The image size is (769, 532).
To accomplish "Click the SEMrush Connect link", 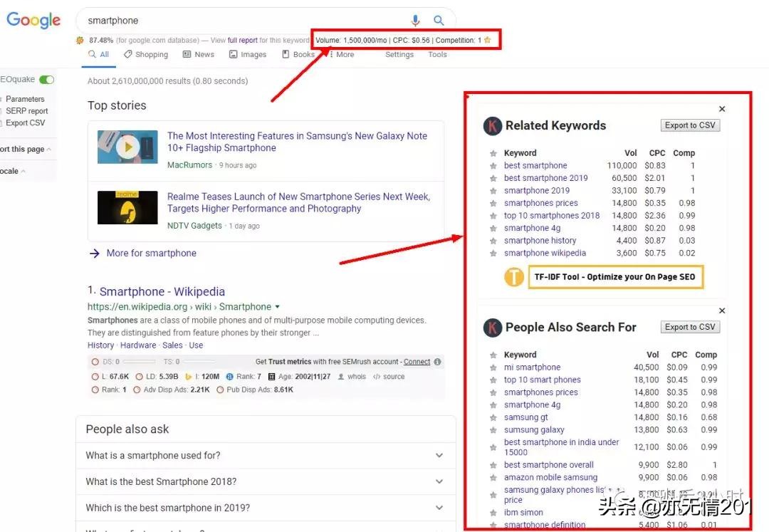I will click(417, 362).
